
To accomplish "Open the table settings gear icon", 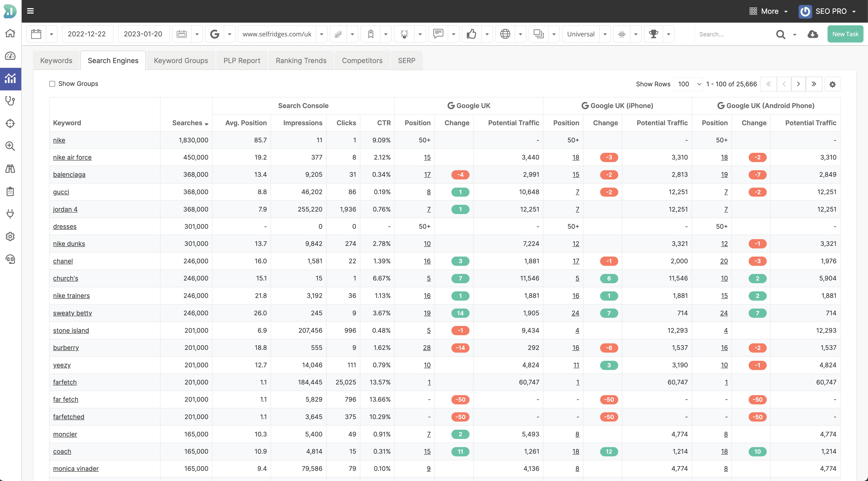I will point(832,84).
